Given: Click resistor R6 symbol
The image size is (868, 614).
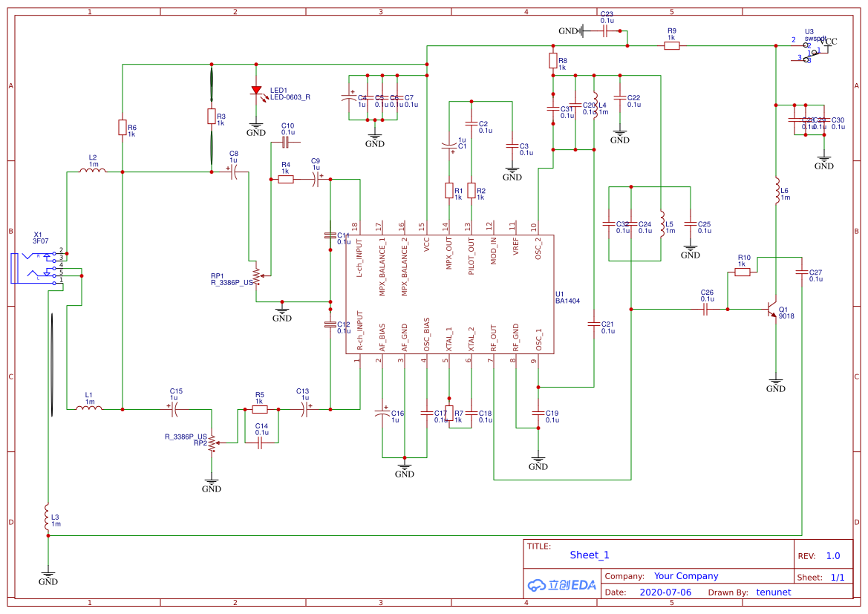Looking at the screenshot, I should click(123, 128).
